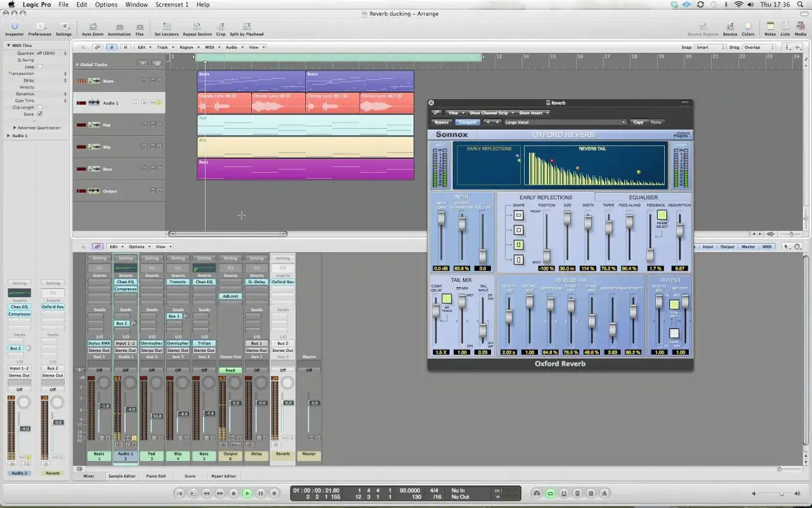The height and width of the screenshot is (508, 812).
Task: Click the Pause button in the transport
Action: click(261, 493)
